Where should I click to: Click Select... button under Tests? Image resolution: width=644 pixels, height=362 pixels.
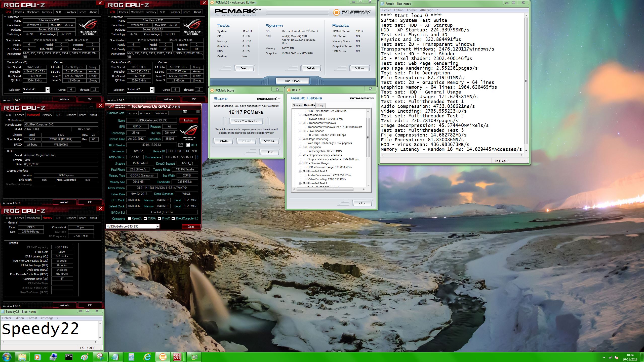click(x=245, y=68)
